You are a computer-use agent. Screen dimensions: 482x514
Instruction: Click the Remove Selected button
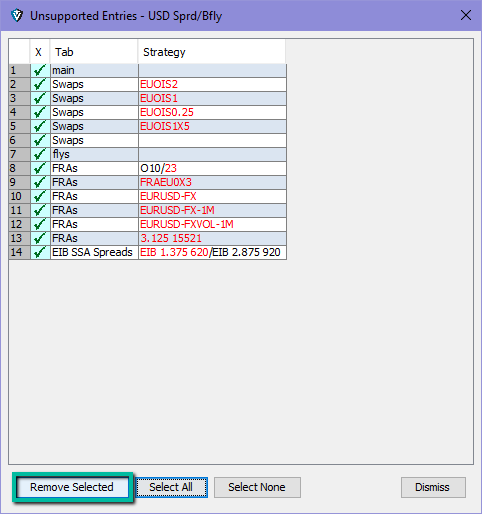72,487
